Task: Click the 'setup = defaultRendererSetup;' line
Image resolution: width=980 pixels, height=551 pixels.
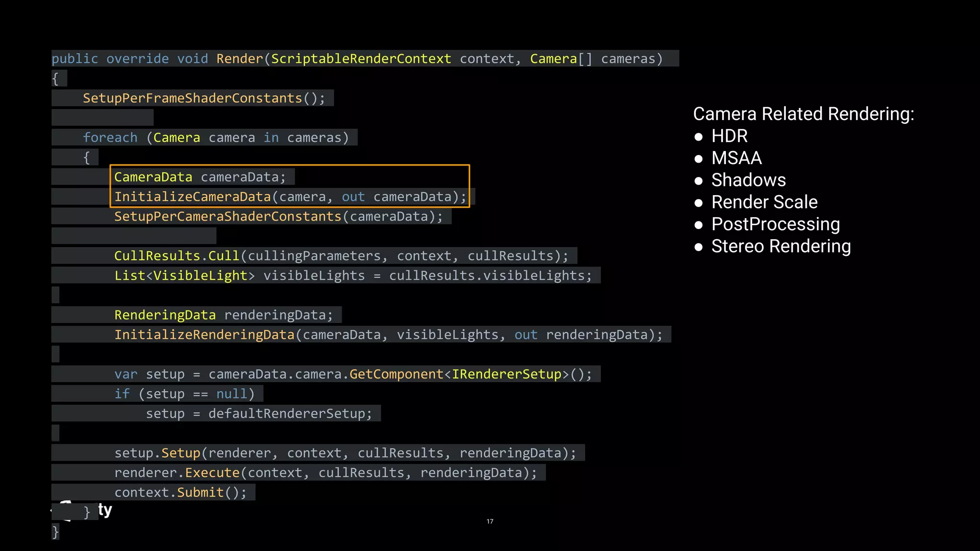Action: pyautogui.click(x=259, y=413)
